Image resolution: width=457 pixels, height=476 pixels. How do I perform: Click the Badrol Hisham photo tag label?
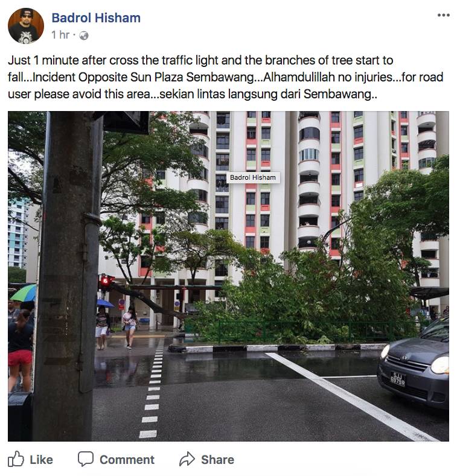coord(253,177)
